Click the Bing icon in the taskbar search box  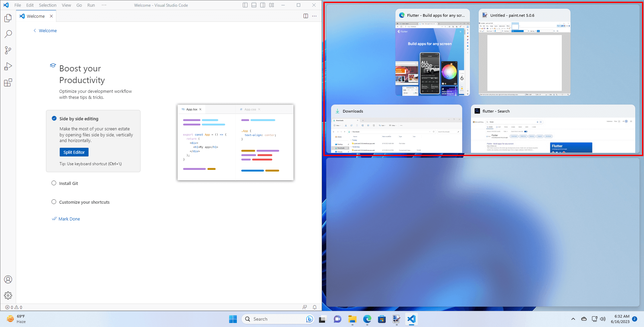(x=309, y=319)
